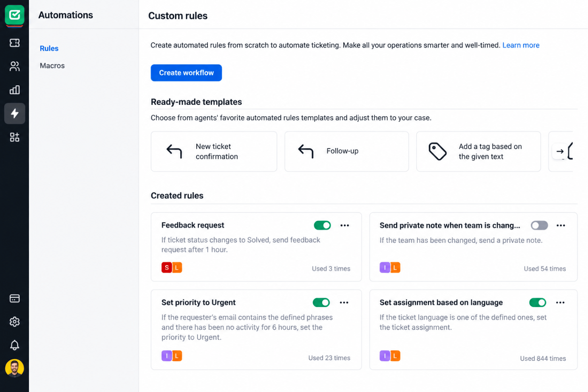
Task: Select the Automations lightning bolt icon
Action: point(14,114)
